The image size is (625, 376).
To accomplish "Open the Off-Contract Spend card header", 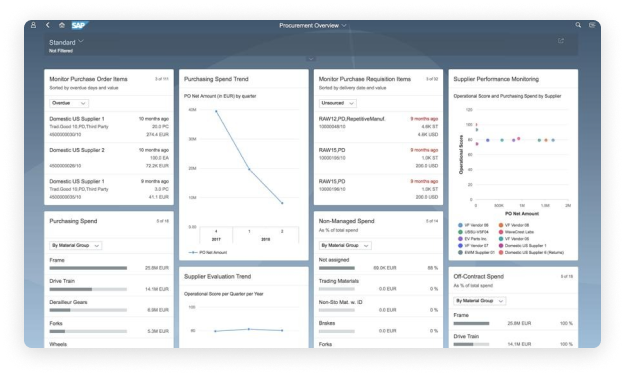I will pos(513,280).
